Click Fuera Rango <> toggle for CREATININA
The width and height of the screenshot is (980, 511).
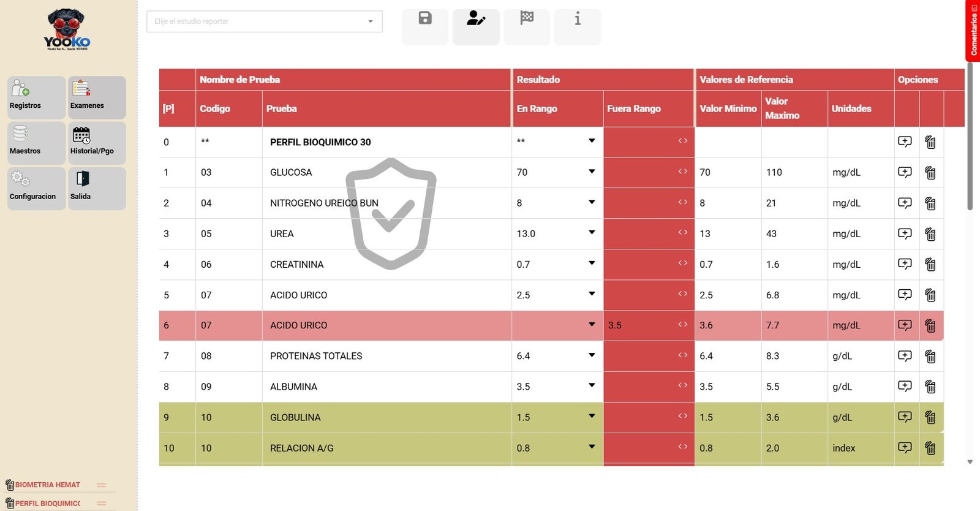point(683,263)
